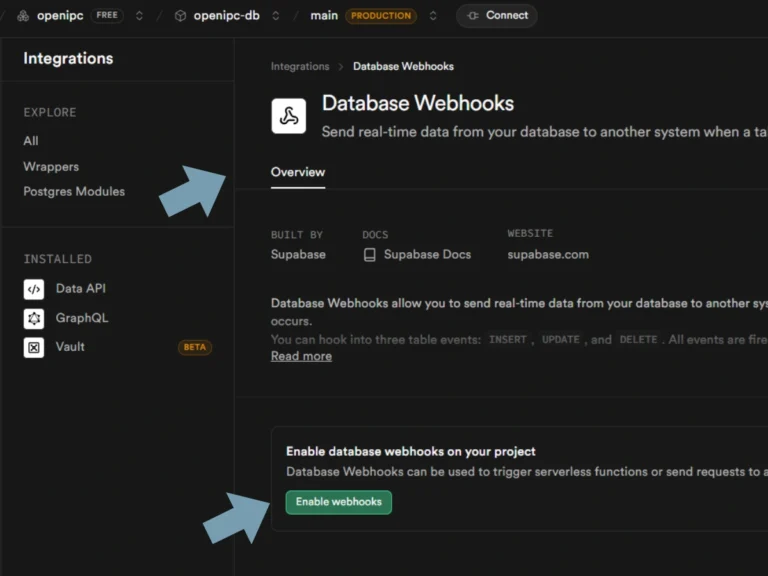
Task: Visit the supabase.com website link
Action: point(548,255)
